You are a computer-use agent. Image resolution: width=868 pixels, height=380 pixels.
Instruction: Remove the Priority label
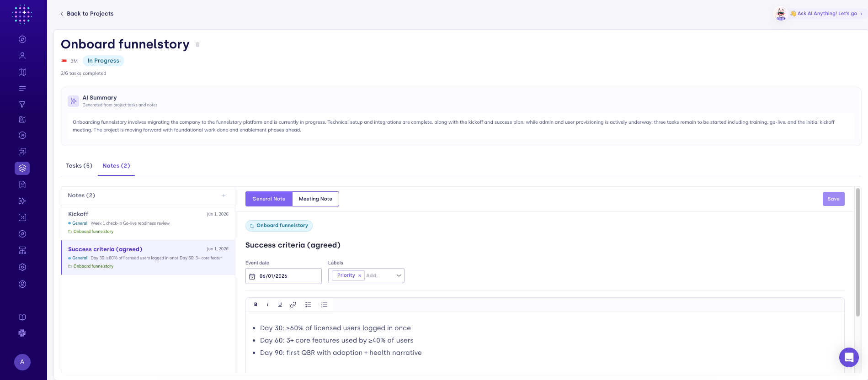(x=360, y=275)
